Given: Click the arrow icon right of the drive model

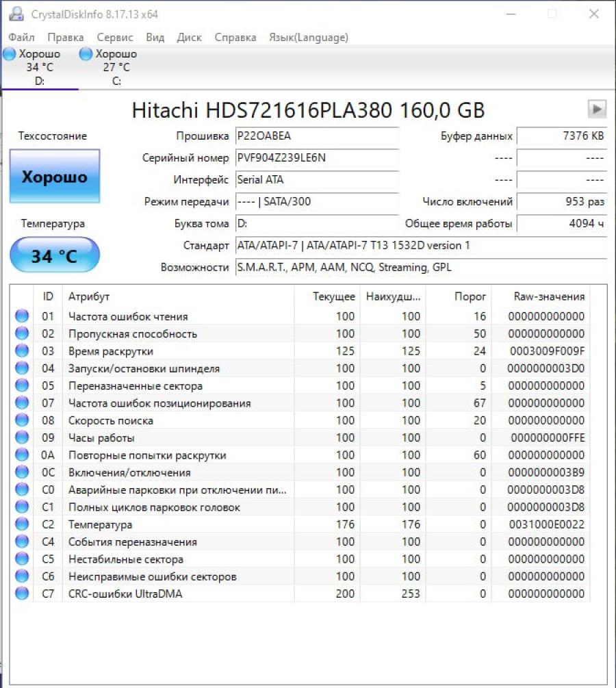Looking at the screenshot, I should (597, 109).
